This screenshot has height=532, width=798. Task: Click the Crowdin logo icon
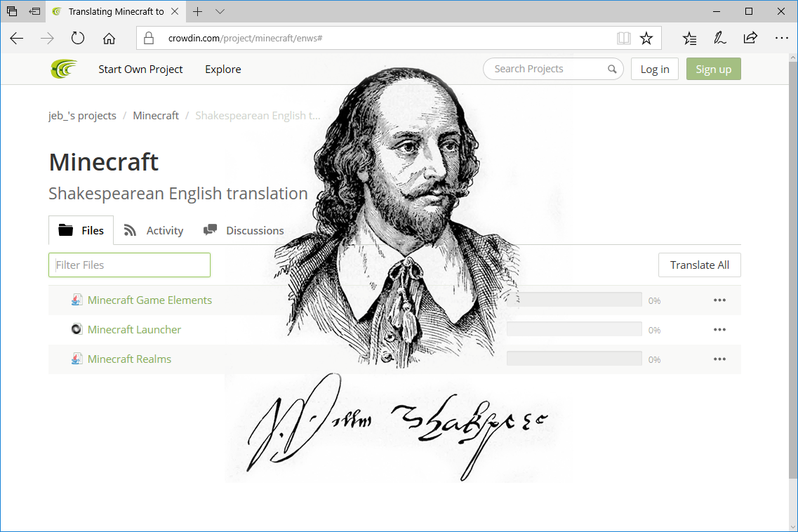(x=64, y=69)
